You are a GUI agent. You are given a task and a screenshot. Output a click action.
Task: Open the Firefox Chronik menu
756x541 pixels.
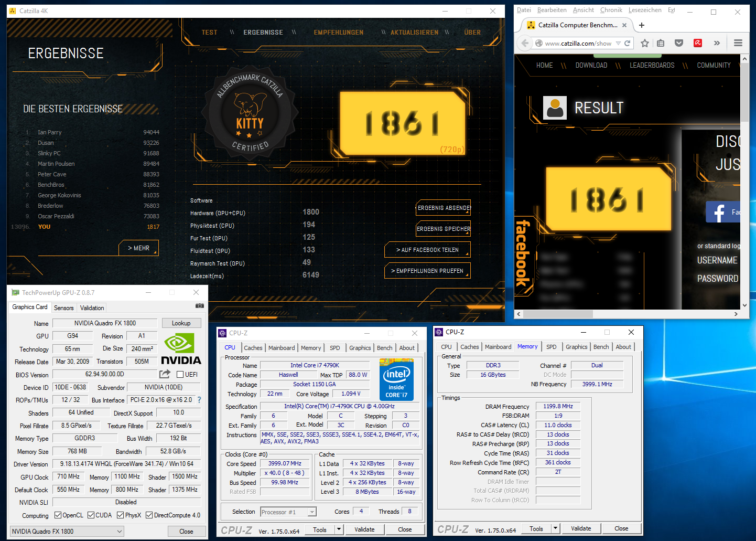click(x=611, y=10)
